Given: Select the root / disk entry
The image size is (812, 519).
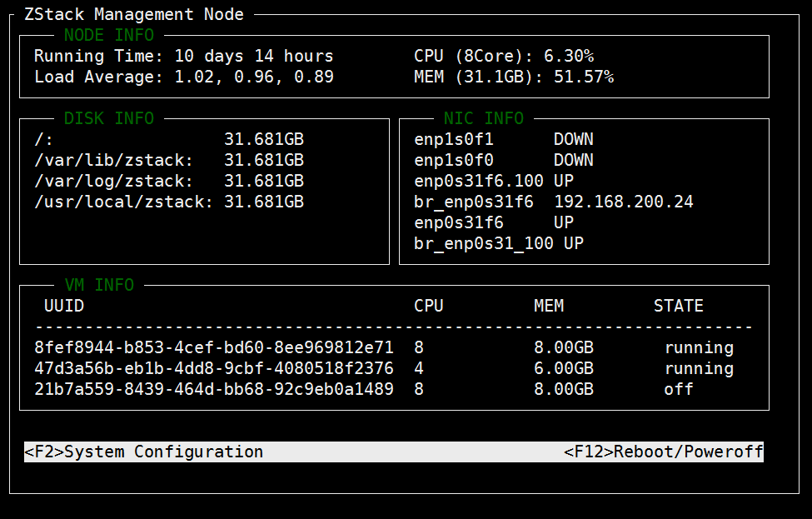Looking at the screenshot, I should tap(169, 139).
